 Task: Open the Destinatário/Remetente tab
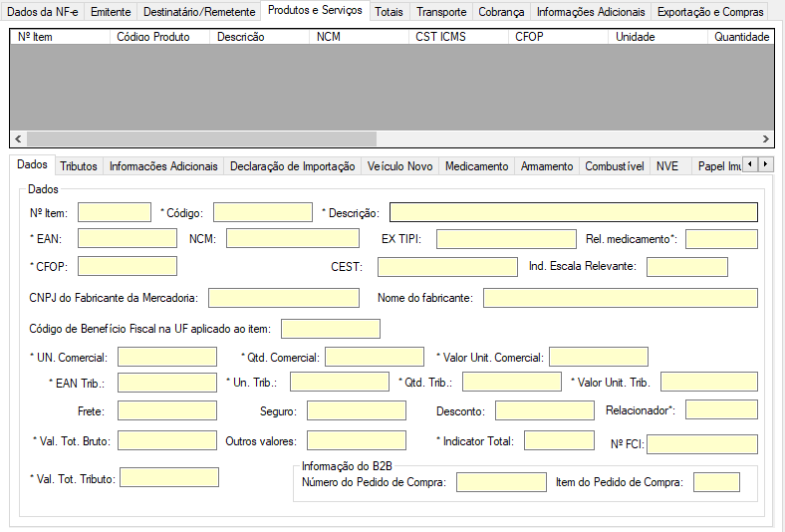[199, 12]
